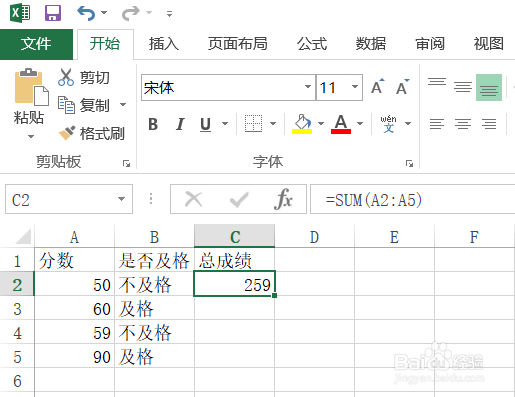Toggle italic formatting
The image size is (515, 397).
[x=180, y=124]
